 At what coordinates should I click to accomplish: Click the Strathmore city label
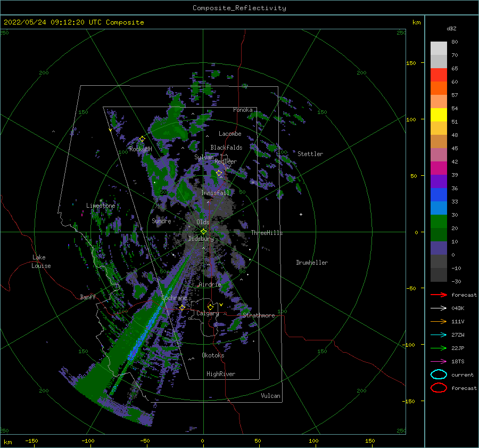coord(259,315)
